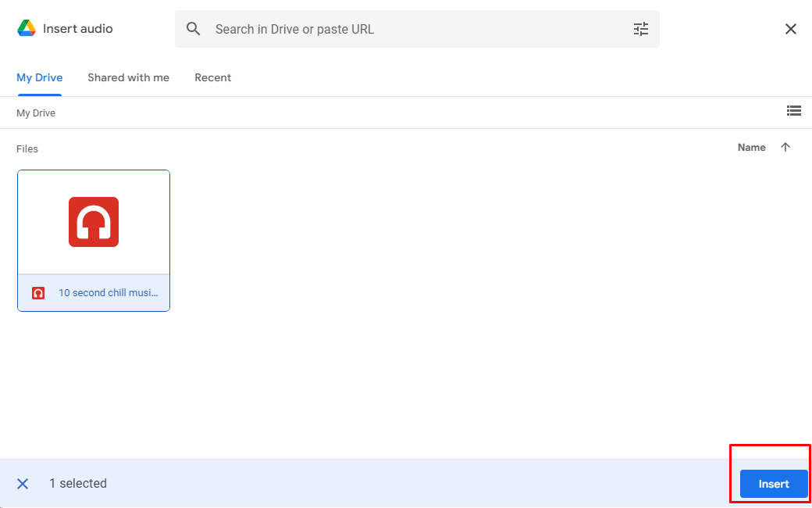The width and height of the screenshot is (812, 508).
Task: Select the large headphones audio thumbnail
Action: click(x=94, y=222)
